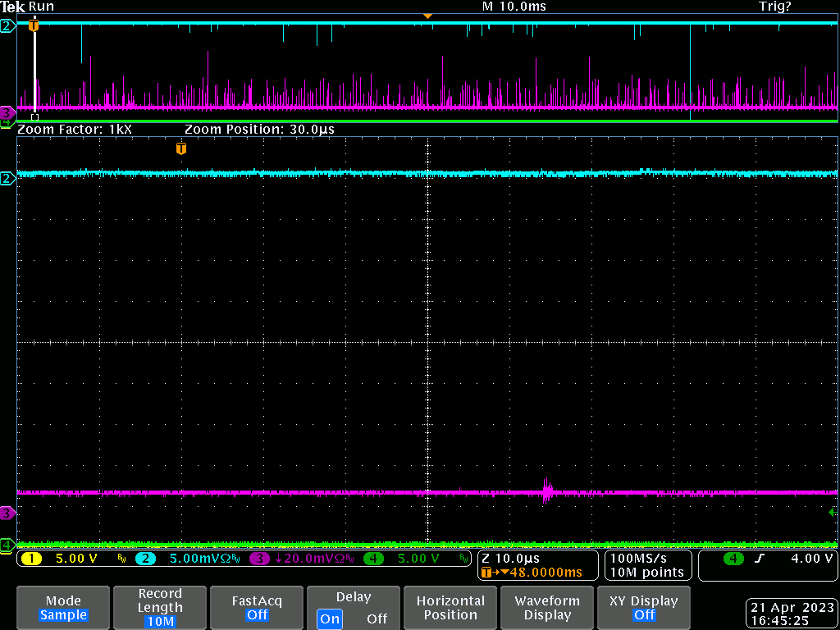Expand the Waveform Display menu
The image size is (840, 630).
coord(547,608)
